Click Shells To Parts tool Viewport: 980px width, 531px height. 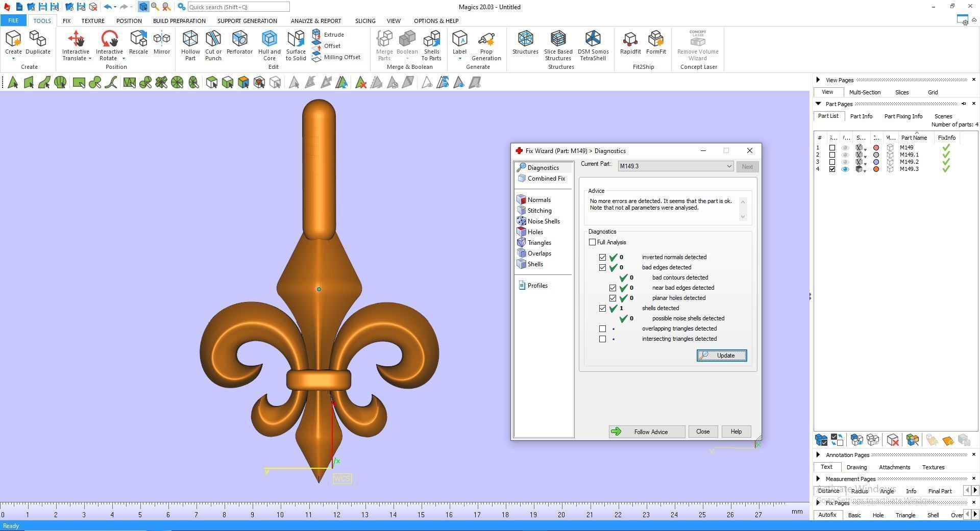pyautogui.click(x=431, y=45)
